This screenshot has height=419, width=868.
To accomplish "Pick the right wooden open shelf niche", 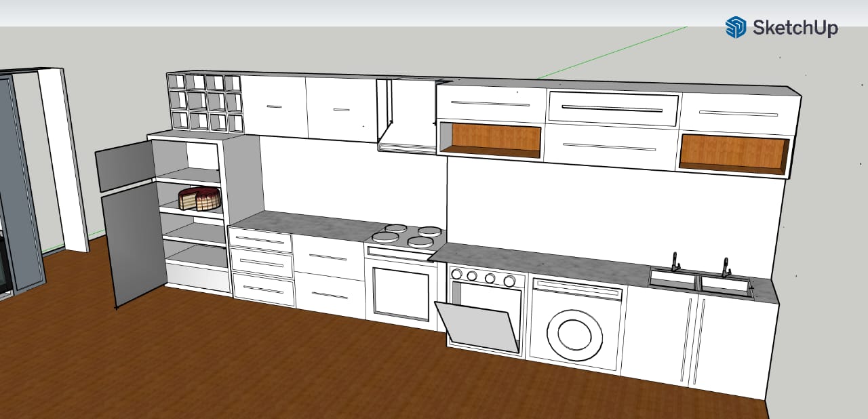I will tap(734, 153).
